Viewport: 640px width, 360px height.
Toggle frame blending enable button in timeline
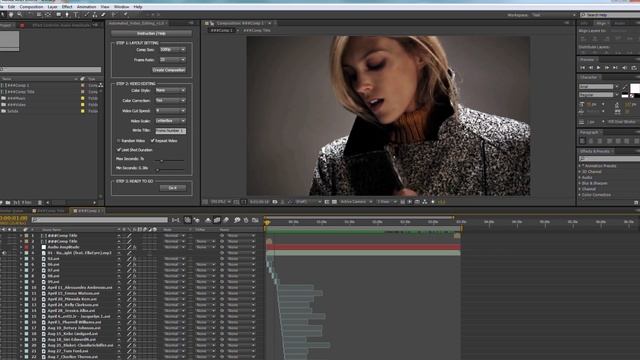click(217, 220)
